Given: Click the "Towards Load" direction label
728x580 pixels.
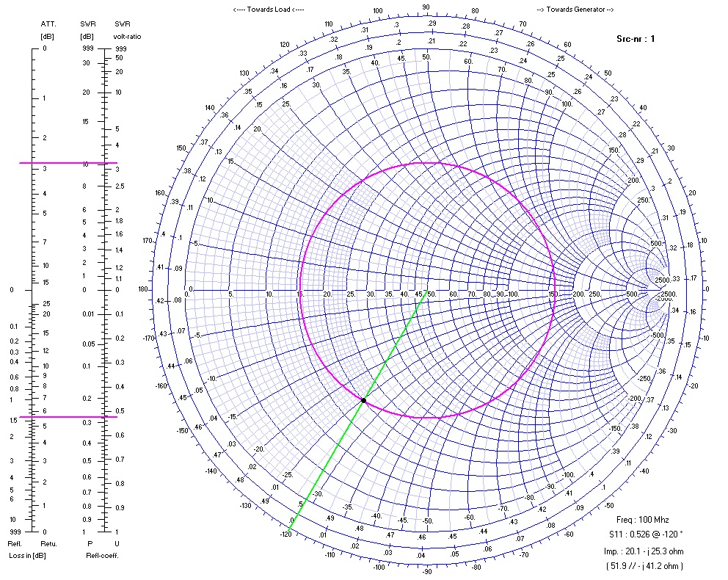Looking at the screenshot, I should [268, 9].
